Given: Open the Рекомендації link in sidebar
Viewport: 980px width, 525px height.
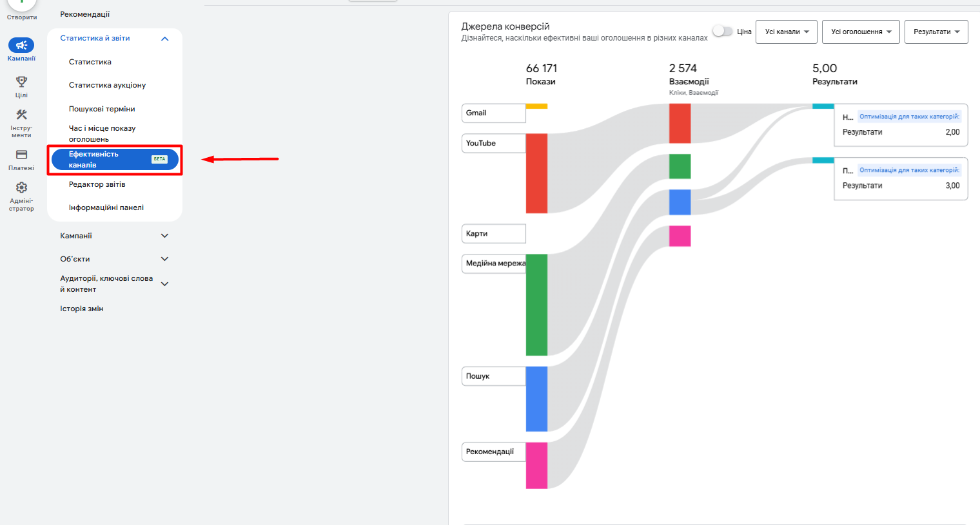Looking at the screenshot, I should click(x=85, y=14).
